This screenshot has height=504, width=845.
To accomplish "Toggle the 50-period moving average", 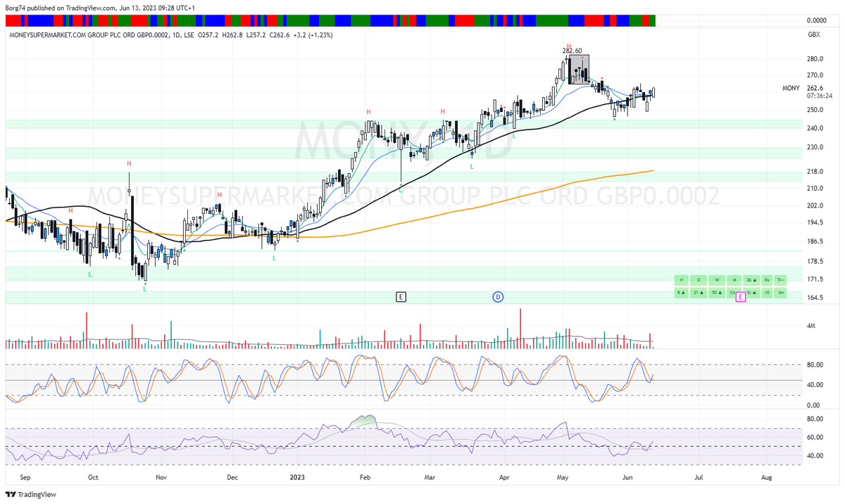I will (x=718, y=293).
